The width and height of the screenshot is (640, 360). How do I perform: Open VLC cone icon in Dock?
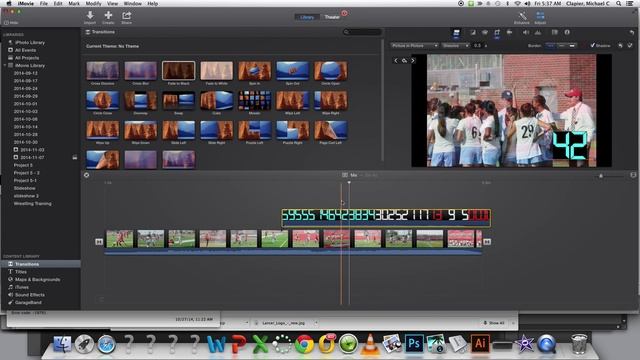pos(370,344)
